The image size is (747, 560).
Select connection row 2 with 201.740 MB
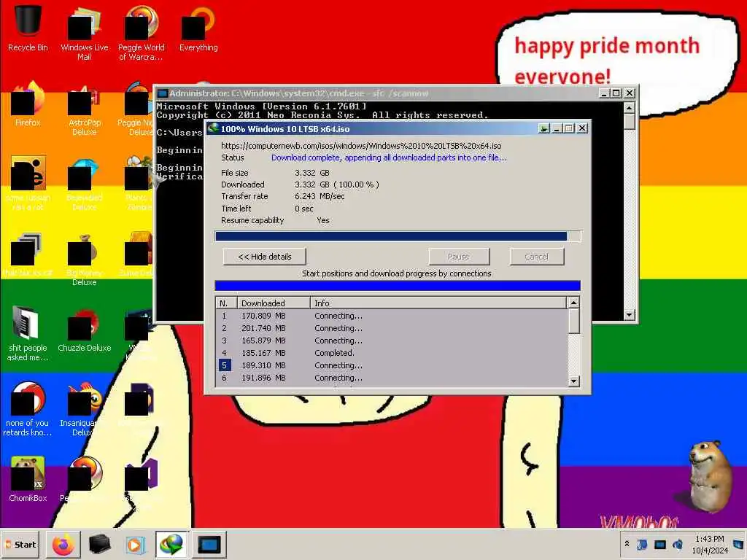point(392,328)
